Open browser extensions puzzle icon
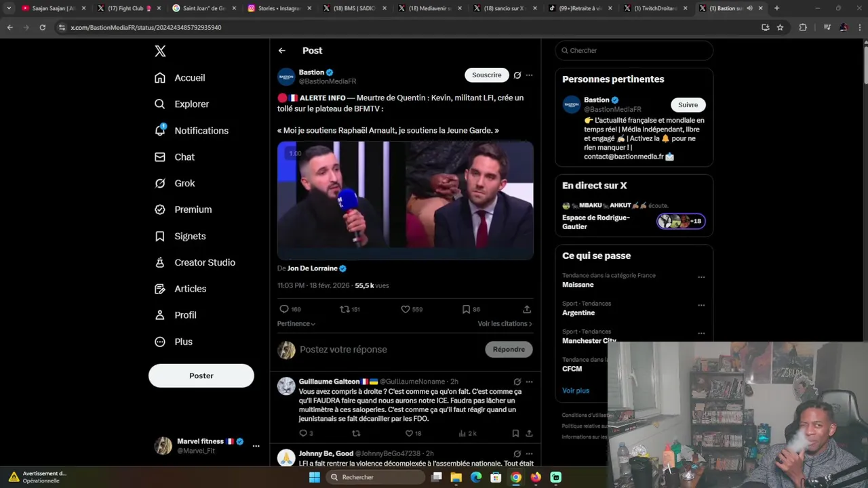 coord(804,28)
